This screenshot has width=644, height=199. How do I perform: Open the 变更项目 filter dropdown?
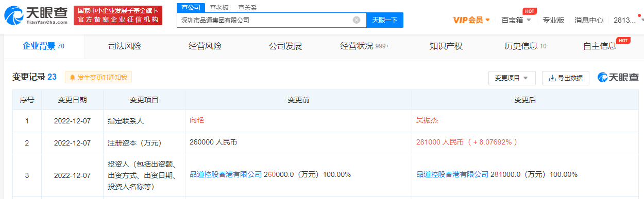click(x=512, y=78)
